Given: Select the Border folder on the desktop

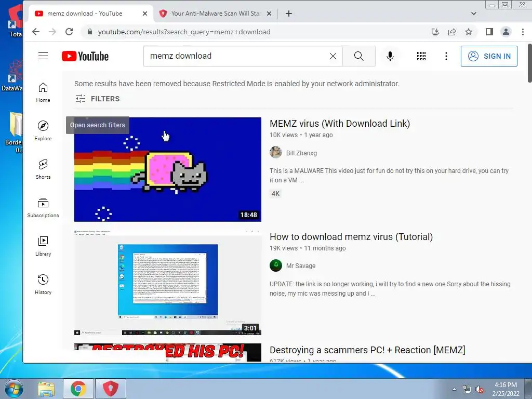Looking at the screenshot, I should 14,132.
